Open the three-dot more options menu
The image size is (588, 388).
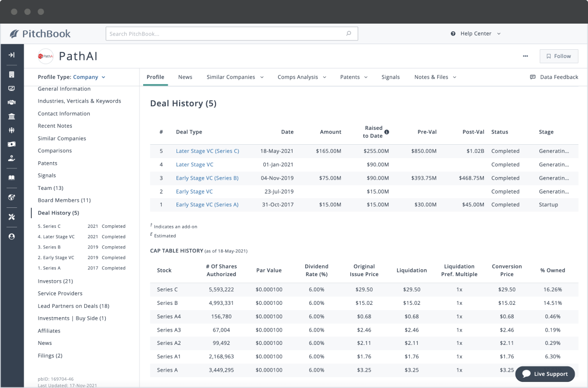click(x=525, y=56)
